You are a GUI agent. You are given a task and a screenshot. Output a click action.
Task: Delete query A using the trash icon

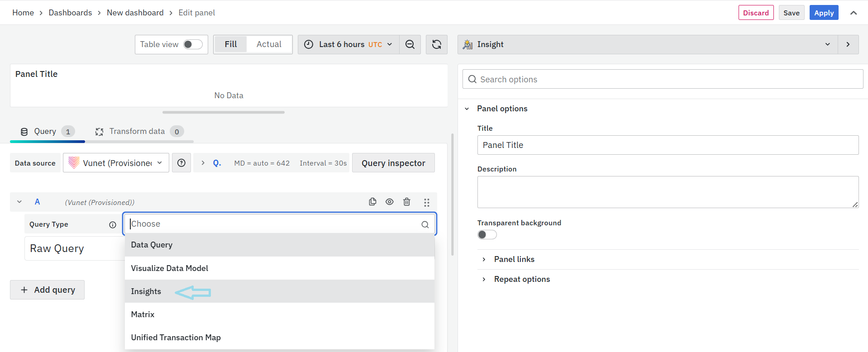[407, 202]
